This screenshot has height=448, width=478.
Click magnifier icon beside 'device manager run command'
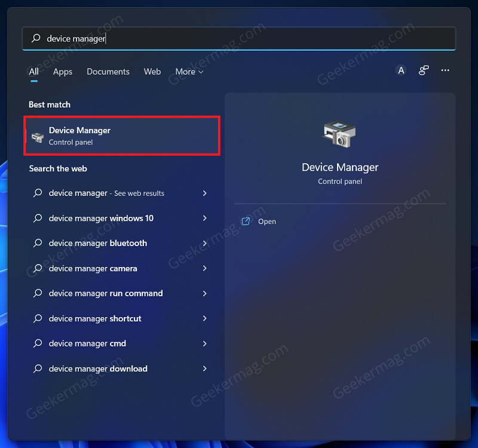pyautogui.click(x=38, y=293)
